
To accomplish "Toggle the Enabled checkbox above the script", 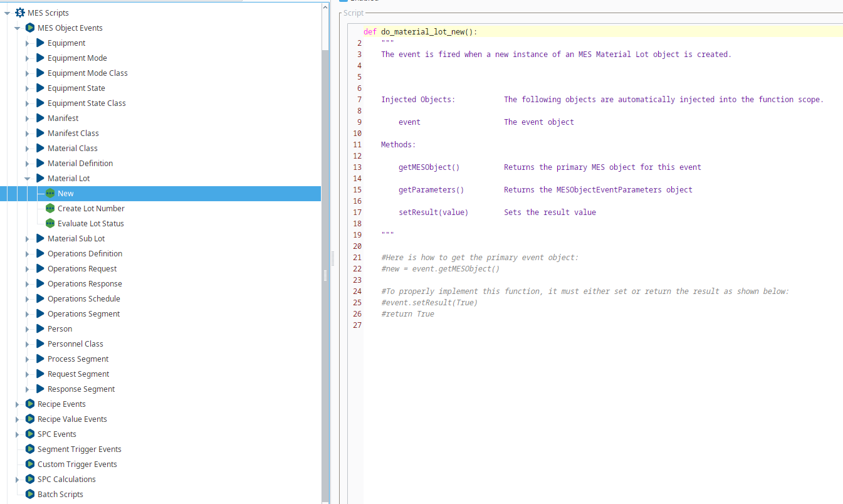I will coord(343,1).
